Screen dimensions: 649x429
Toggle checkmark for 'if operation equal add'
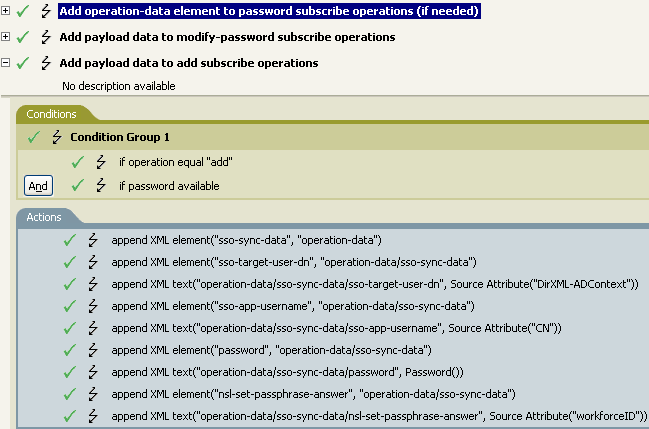point(78,162)
